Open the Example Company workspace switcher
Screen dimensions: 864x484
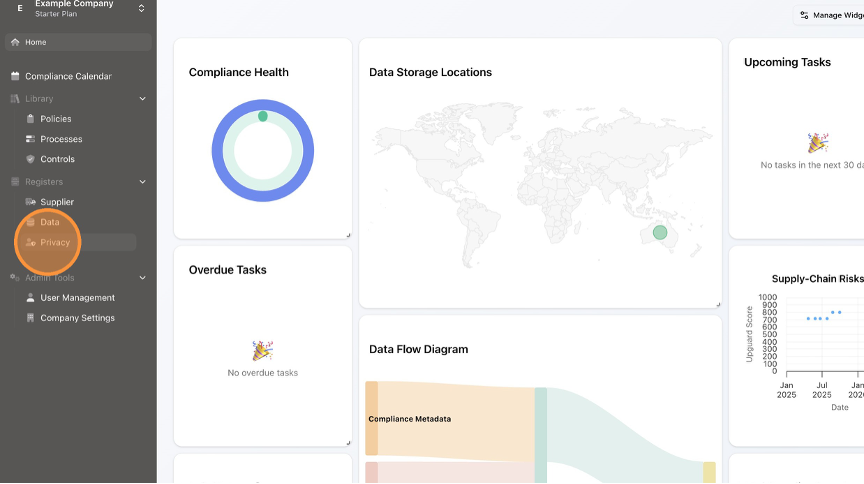point(141,8)
